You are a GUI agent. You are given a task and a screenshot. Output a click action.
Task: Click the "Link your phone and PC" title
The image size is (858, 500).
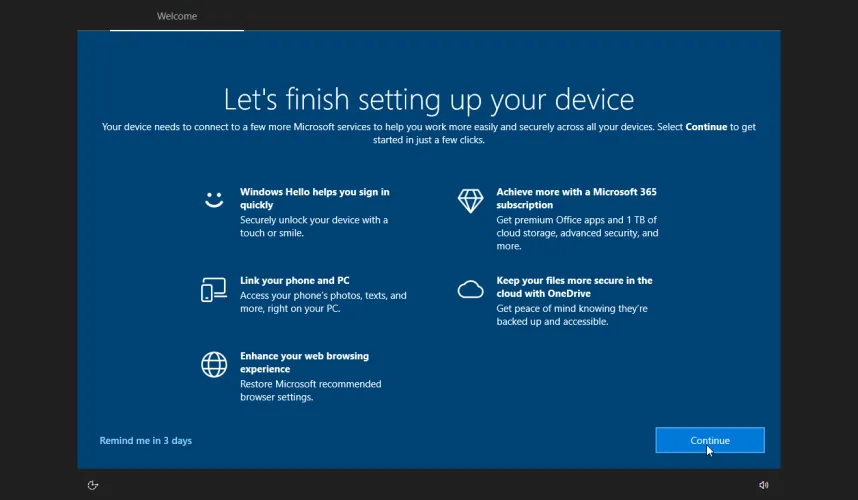click(294, 281)
